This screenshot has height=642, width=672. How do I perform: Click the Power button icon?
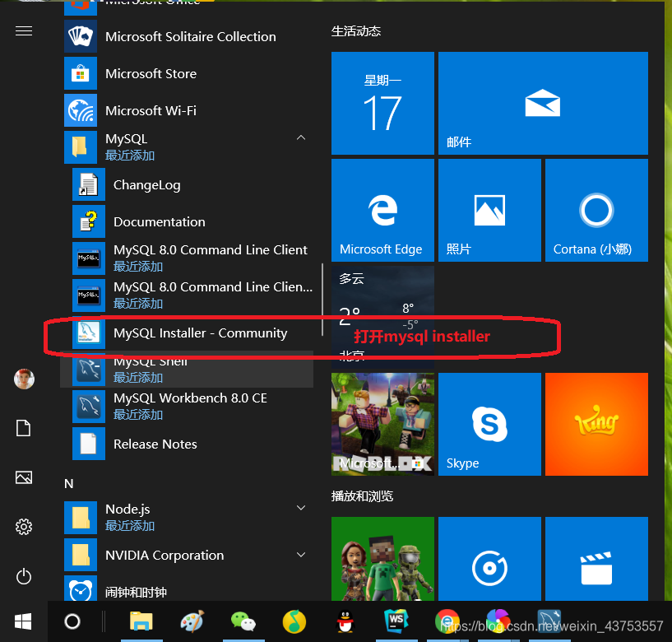(x=24, y=576)
